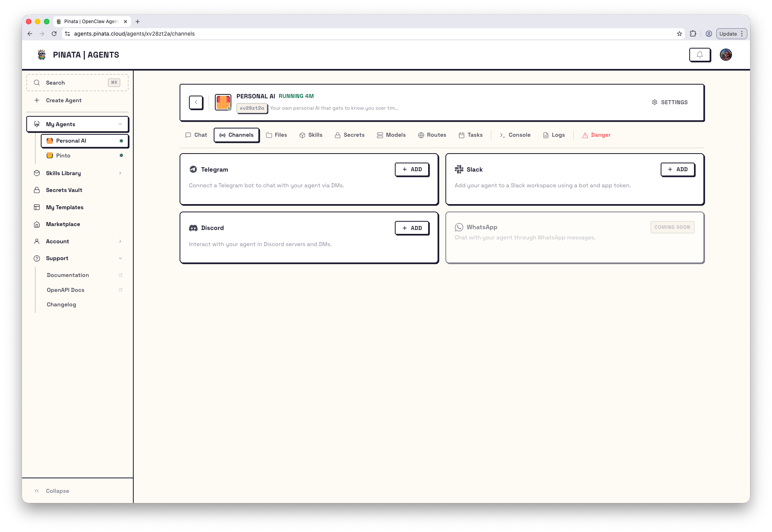
Task: Switch to the Models tab
Action: pyautogui.click(x=391, y=135)
